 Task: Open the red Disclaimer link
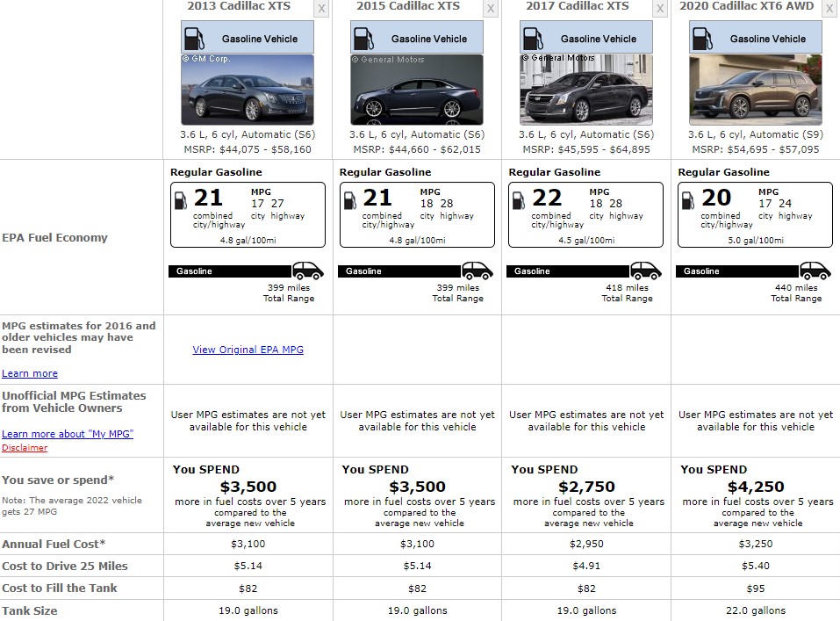tap(25, 448)
